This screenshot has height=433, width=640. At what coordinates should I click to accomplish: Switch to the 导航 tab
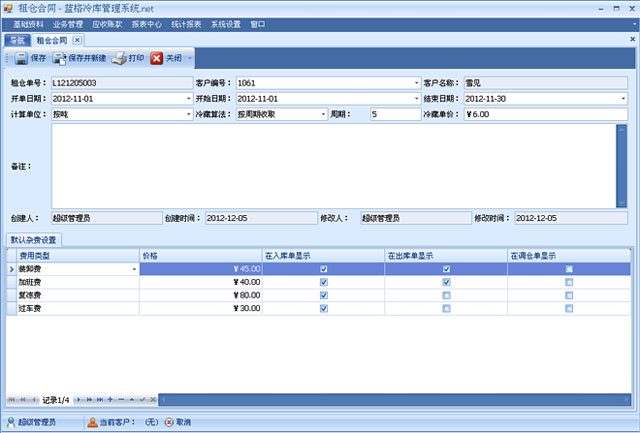click(18, 40)
